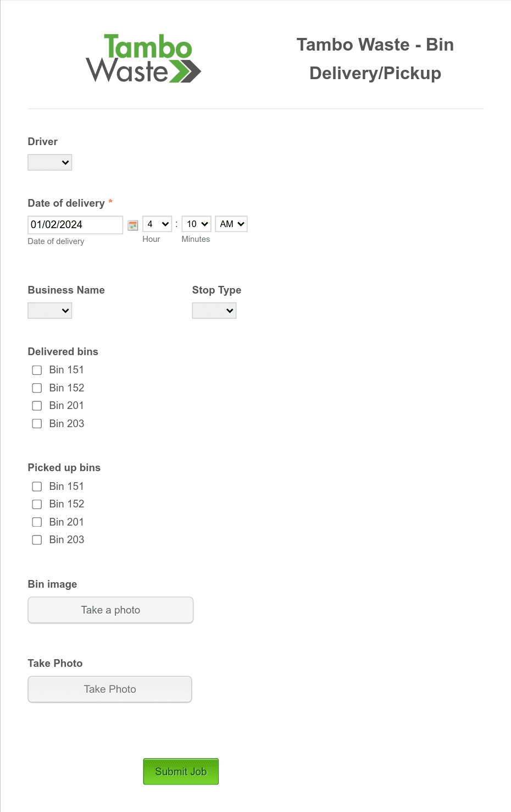Open the Hour dropdown

pos(157,224)
